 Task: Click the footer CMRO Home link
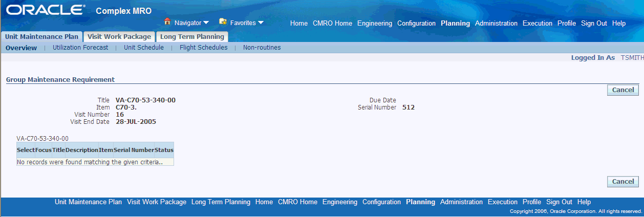297,202
